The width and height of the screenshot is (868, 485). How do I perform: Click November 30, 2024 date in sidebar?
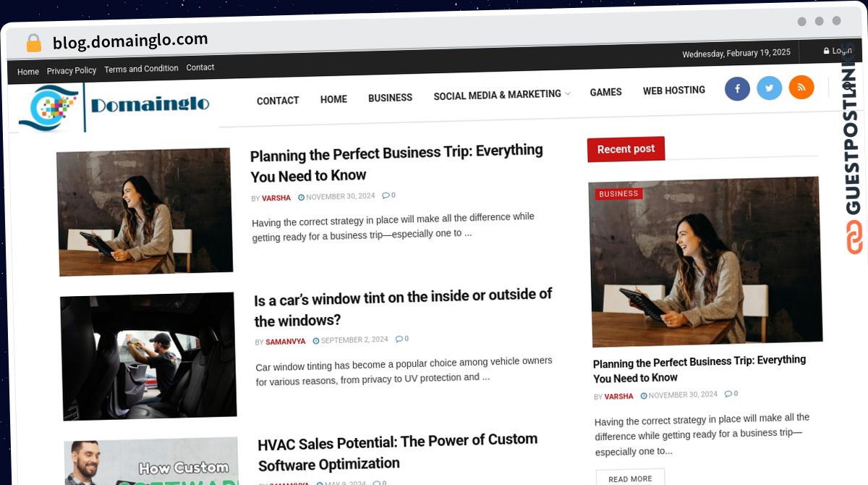[x=683, y=395]
